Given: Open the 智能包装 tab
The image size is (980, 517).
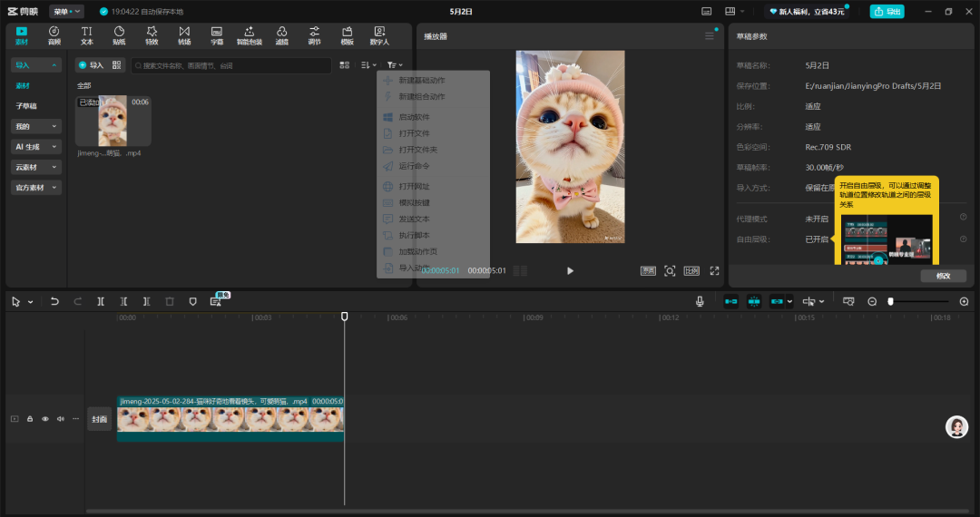Looking at the screenshot, I should pyautogui.click(x=250, y=35).
